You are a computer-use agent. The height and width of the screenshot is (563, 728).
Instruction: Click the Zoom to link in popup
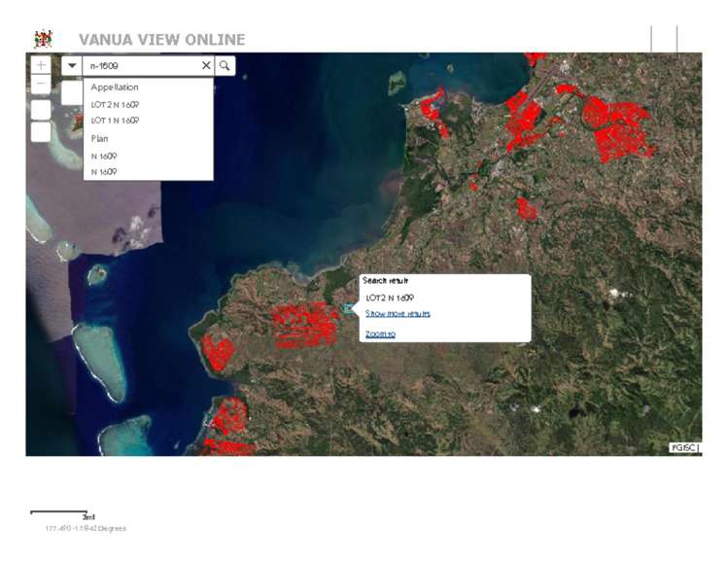click(x=380, y=334)
